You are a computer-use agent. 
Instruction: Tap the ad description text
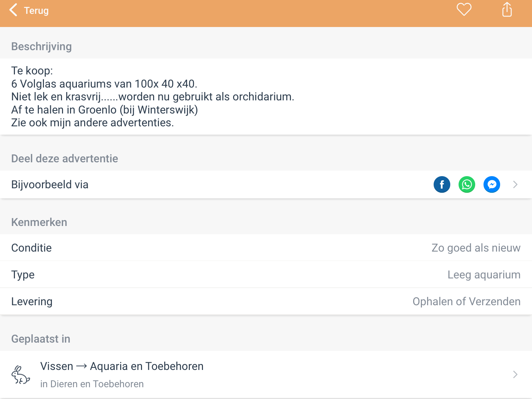click(x=152, y=97)
